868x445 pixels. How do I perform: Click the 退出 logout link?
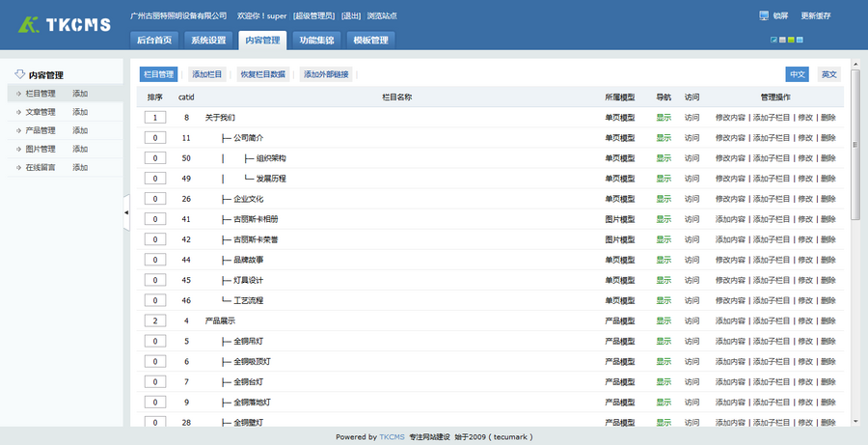[x=351, y=16]
